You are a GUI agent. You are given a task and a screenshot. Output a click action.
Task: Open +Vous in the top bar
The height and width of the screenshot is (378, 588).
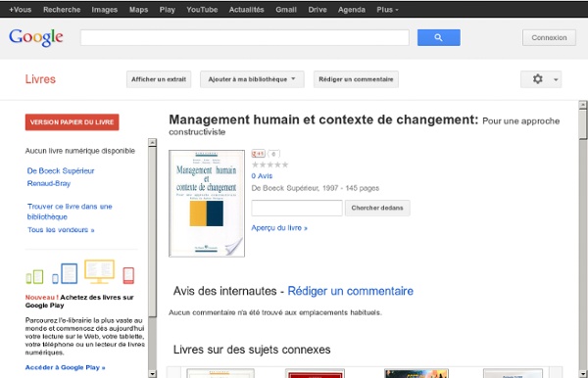[x=20, y=10]
